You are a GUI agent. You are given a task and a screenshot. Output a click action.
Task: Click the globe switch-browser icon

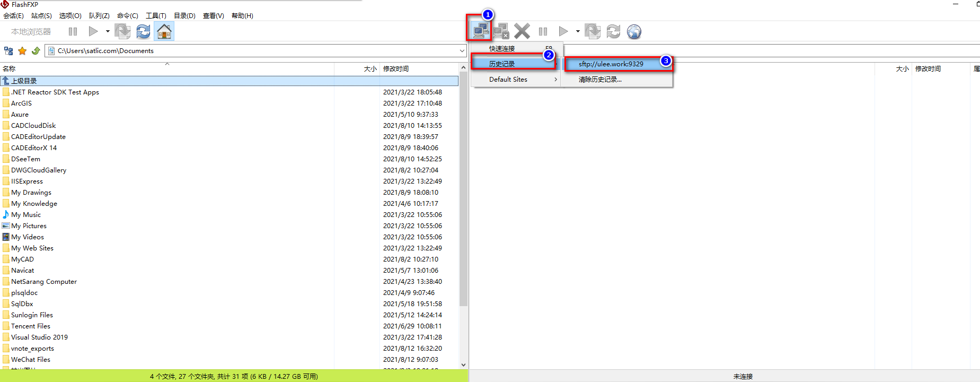(x=634, y=32)
